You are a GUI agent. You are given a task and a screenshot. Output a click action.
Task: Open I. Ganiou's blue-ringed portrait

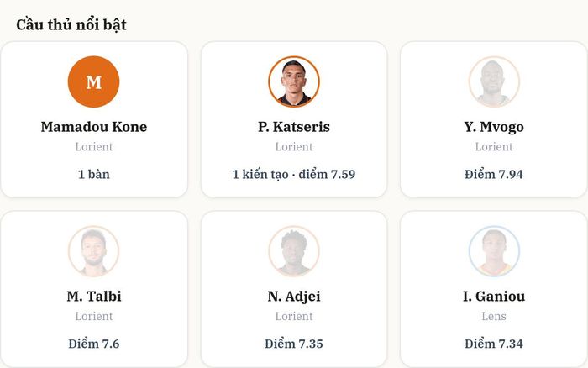494,251
